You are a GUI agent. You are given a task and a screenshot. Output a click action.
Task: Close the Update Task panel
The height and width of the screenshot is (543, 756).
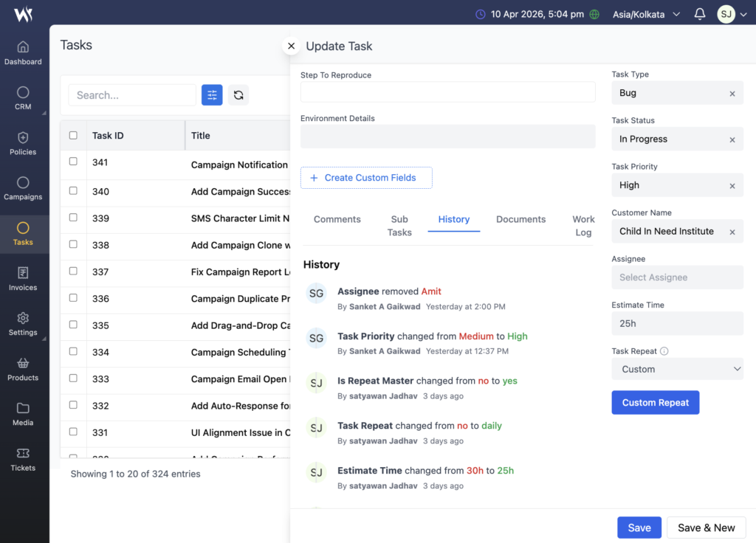(x=291, y=46)
